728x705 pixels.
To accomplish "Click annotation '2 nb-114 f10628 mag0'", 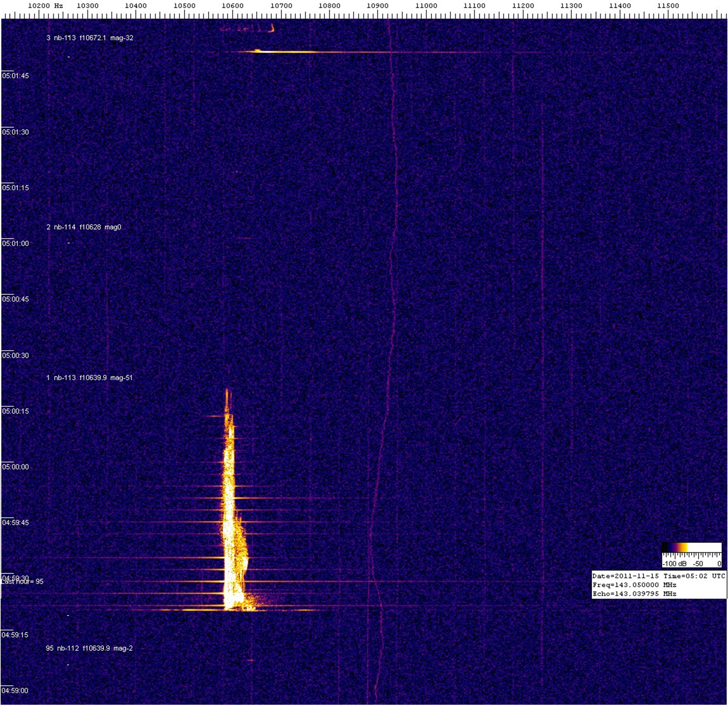I will click(x=84, y=227).
